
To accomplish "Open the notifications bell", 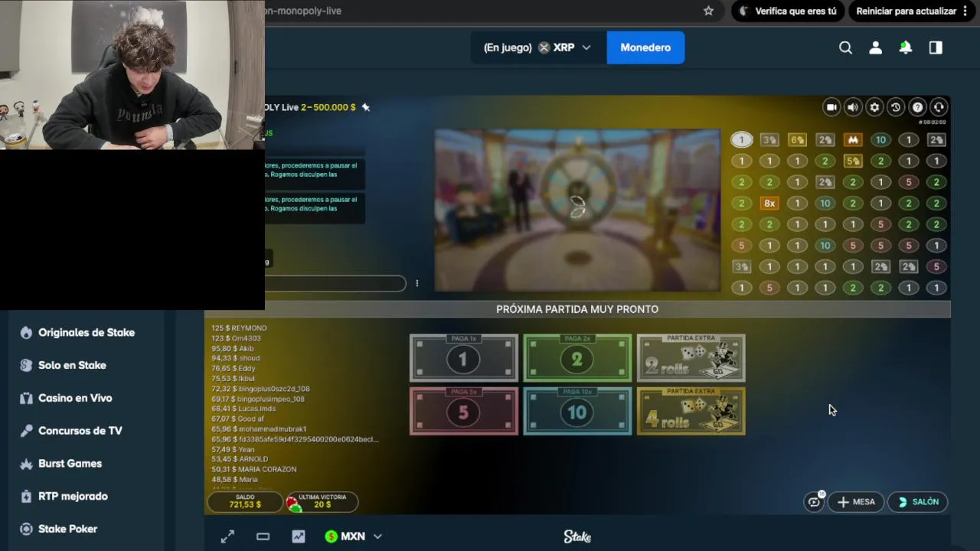I will [x=906, y=47].
